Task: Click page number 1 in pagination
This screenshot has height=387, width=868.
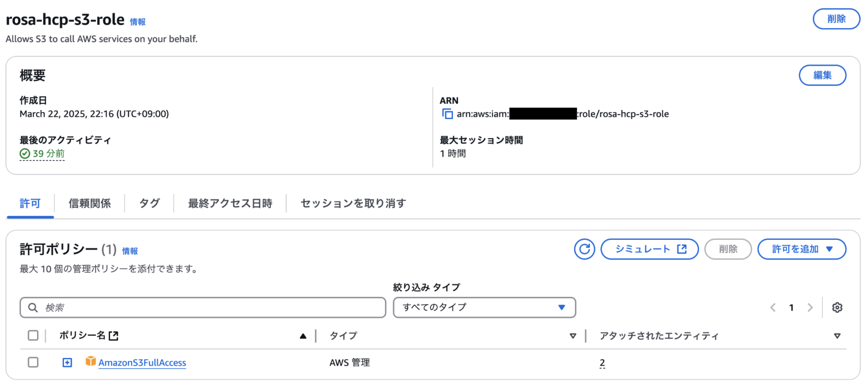Action: tap(791, 307)
